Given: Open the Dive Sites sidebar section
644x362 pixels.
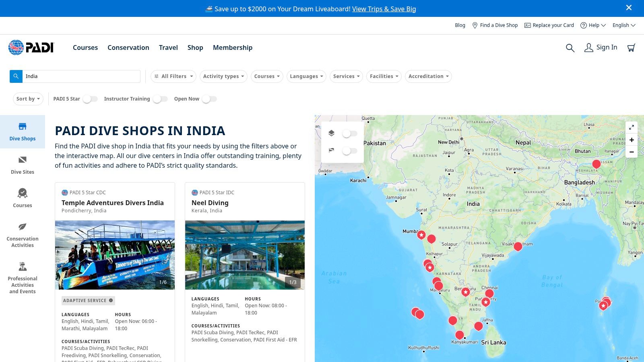Looking at the screenshot, I should click(x=23, y=164).
